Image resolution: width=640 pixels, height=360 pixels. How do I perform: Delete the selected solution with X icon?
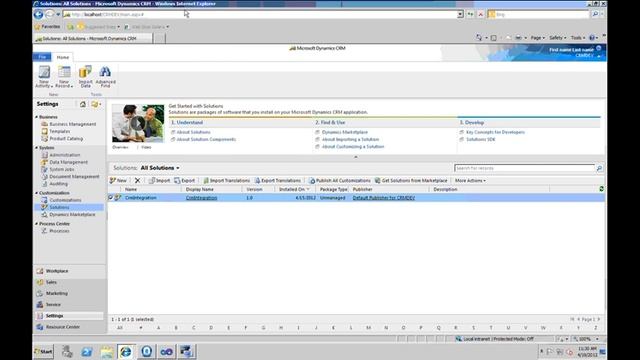pyautogui.click(x=138, y=180)
